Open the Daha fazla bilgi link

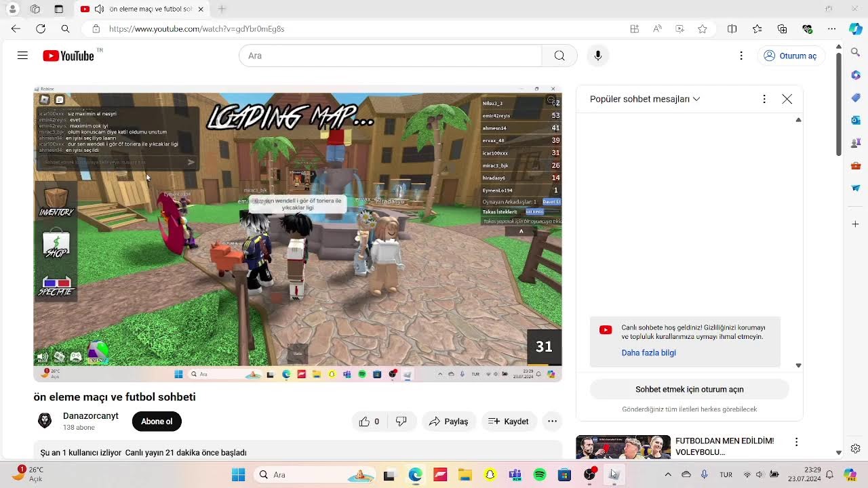coord(648,352)
